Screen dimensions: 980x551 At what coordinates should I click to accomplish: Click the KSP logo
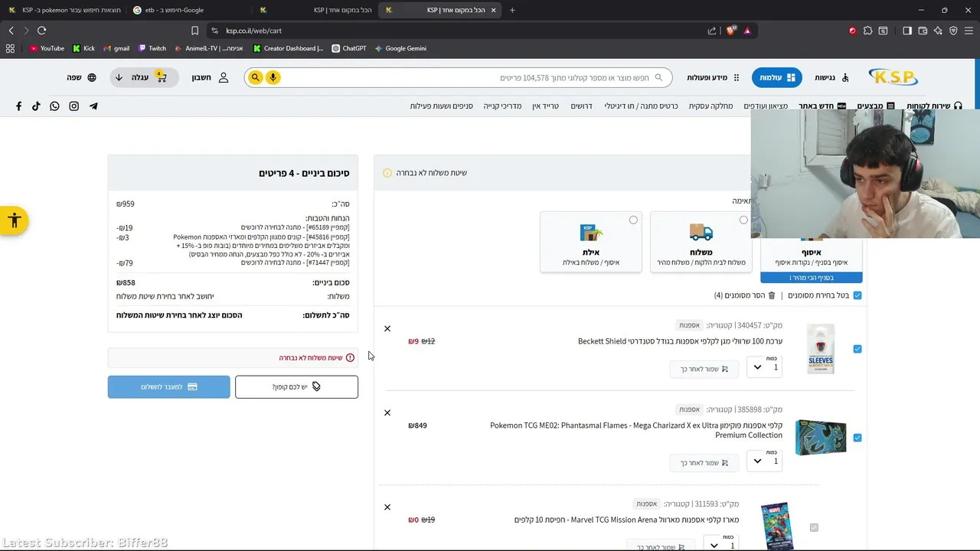pyautogui.click(x=893, y=77)
